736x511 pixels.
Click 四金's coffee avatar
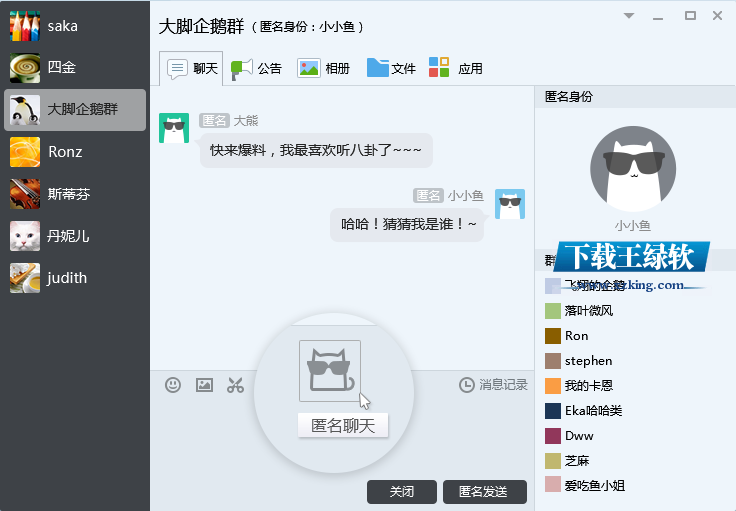[x=25, y=68]
